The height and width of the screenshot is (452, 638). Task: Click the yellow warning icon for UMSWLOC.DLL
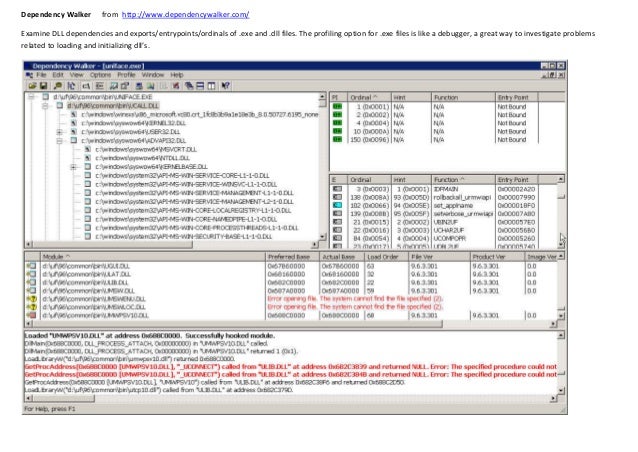tap(31, 307)
